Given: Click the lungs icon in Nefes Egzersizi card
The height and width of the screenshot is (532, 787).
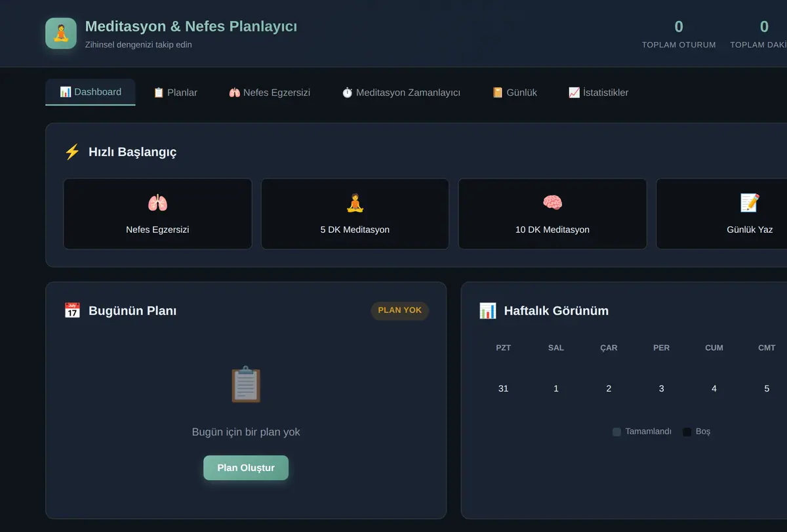Looking at the screenshot, I should [x=157, y=203].
